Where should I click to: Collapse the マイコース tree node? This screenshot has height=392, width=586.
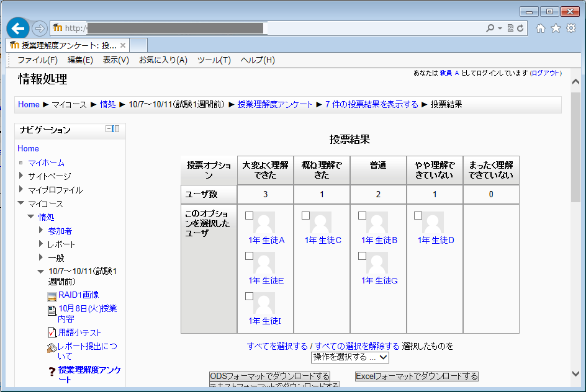[x=21, y=203]
